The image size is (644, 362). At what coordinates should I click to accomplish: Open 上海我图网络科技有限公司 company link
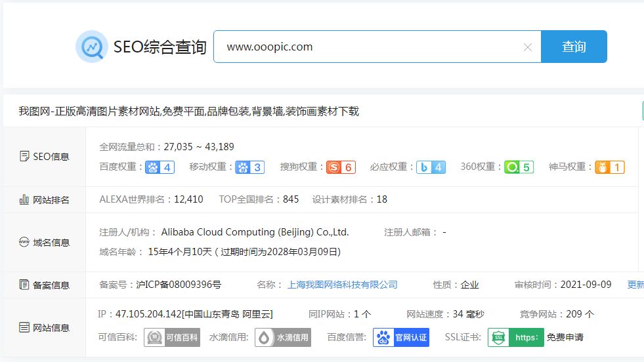(x=342, y=285)
